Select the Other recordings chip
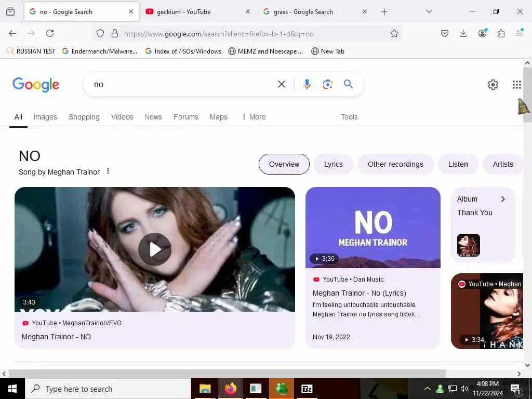Viewport: 532px width, 399px height. click(395, 164)
